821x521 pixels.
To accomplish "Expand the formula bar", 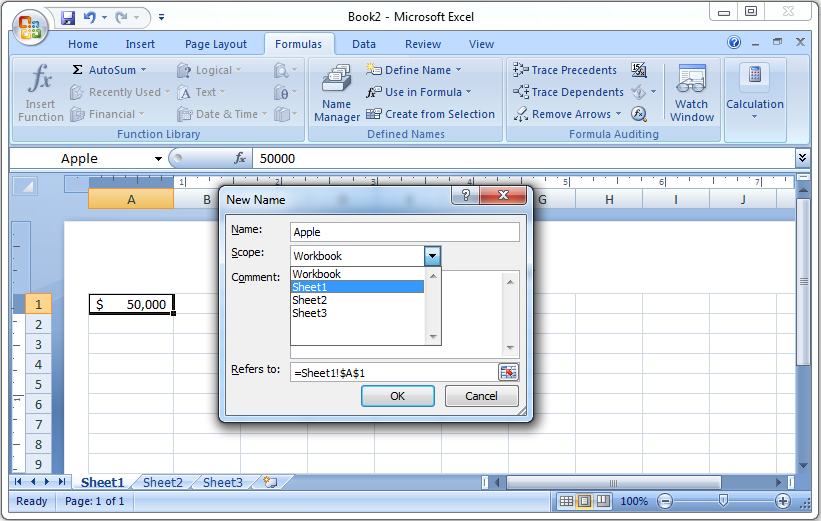I will click(802, 157).
